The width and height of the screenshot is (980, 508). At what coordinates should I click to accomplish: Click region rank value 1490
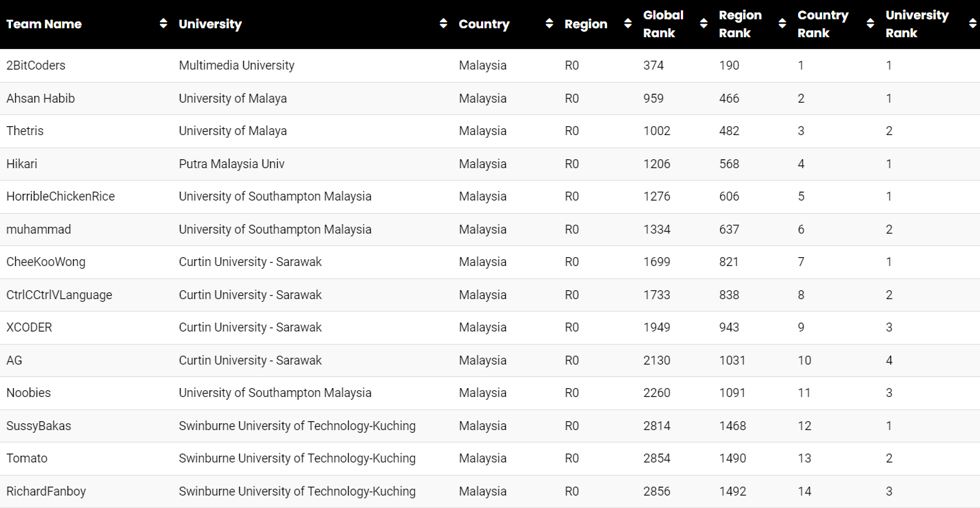(733, 458)
